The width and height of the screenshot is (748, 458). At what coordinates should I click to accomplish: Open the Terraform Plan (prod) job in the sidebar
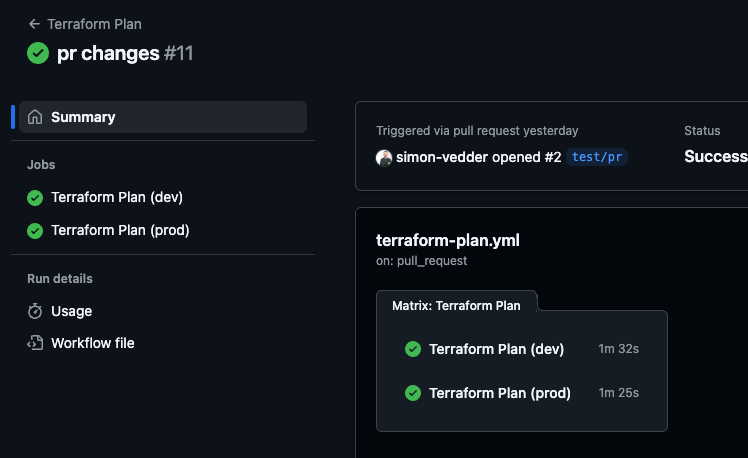pos(120,230)
